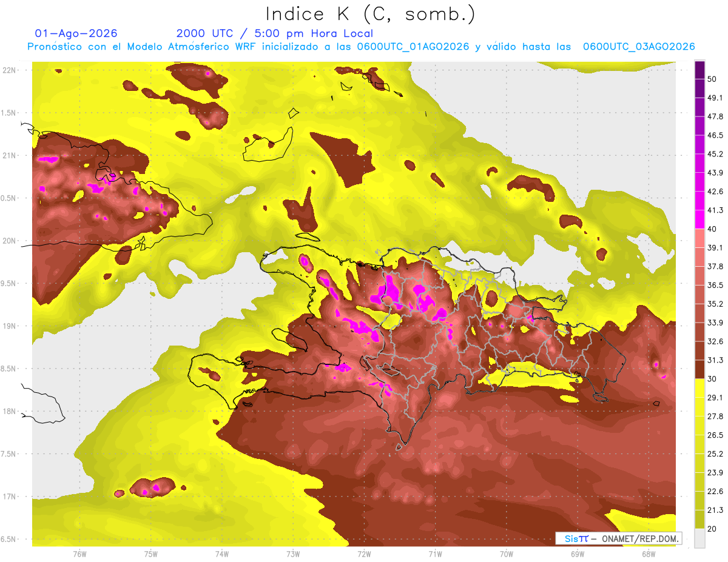Click the '75W' longitude label
Screen dimensions: 728x562
point(151,554)
